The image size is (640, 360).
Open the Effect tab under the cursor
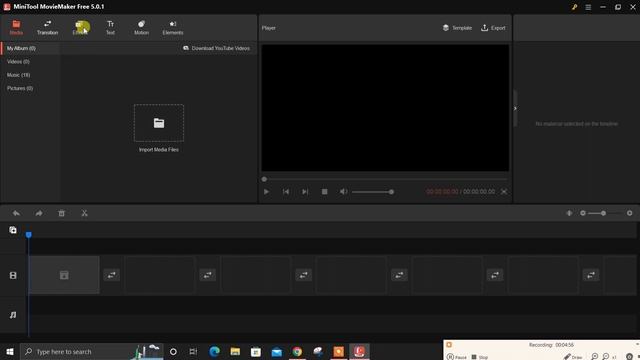coord(80,27)
